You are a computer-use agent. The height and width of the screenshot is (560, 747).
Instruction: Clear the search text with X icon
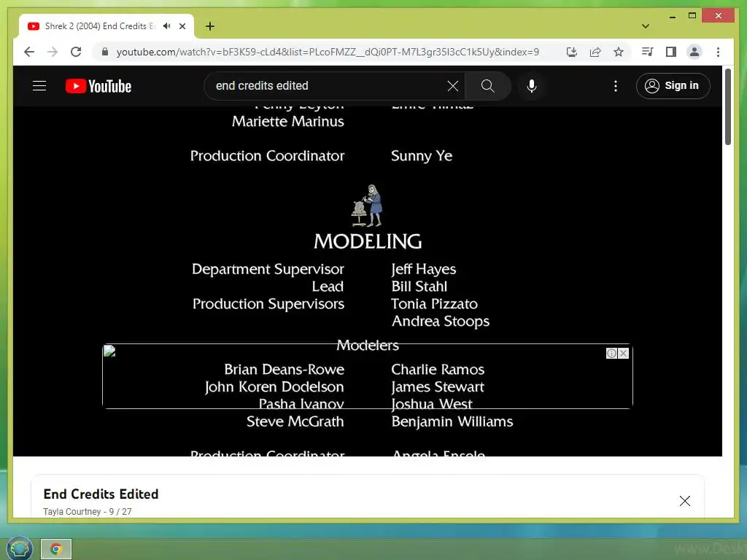(x=452, y=86)
